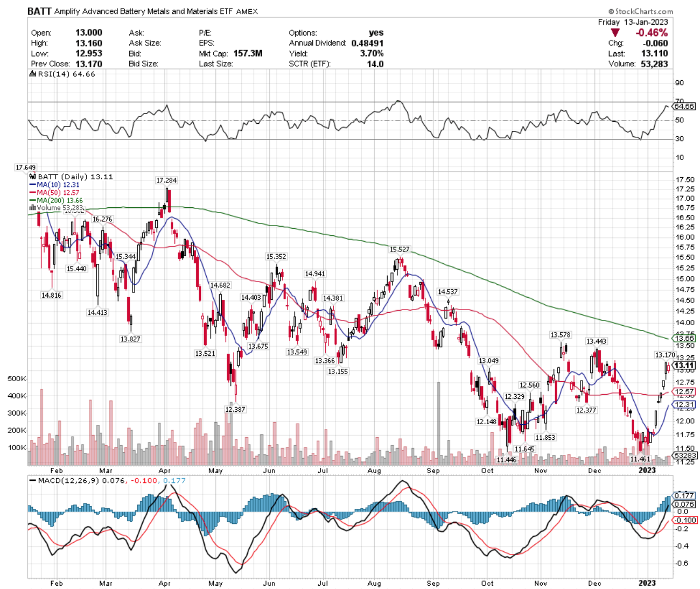Click the 14.941 price label
The width and height of the screenshot is (700, 589).
click(315, 274)
